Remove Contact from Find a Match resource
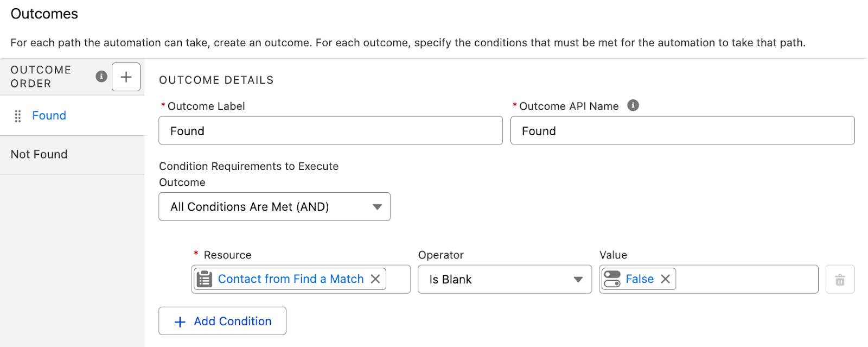 (x=375, y=279)
